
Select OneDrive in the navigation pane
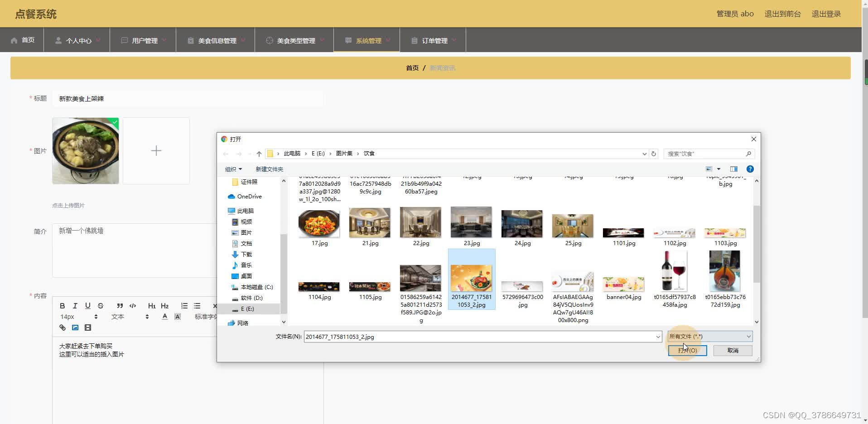point(245,196)
